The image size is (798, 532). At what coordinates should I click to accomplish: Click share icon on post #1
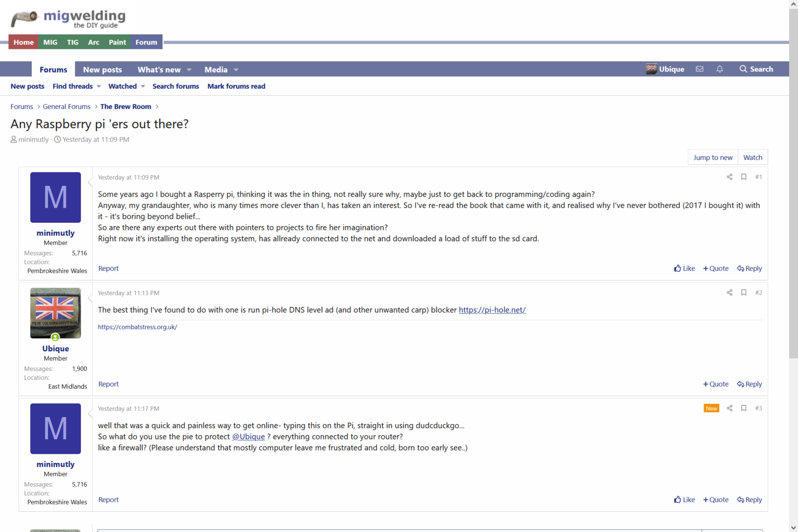coord(729,177)
